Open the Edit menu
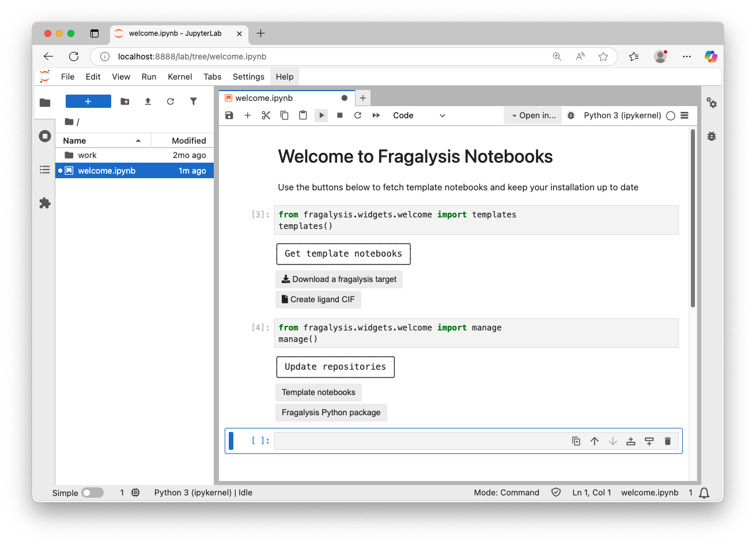Viewport: 756px width, 545px height. pyautogui.click(x=93, y=77)
